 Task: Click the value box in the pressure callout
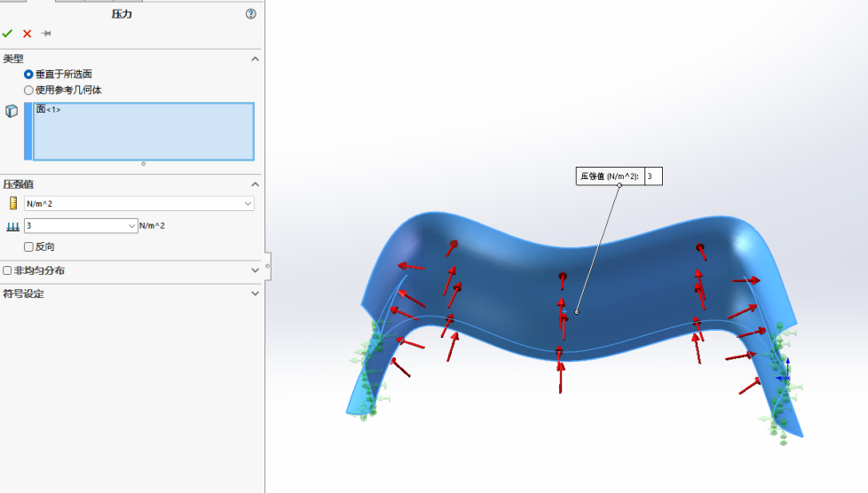point(653,176)
